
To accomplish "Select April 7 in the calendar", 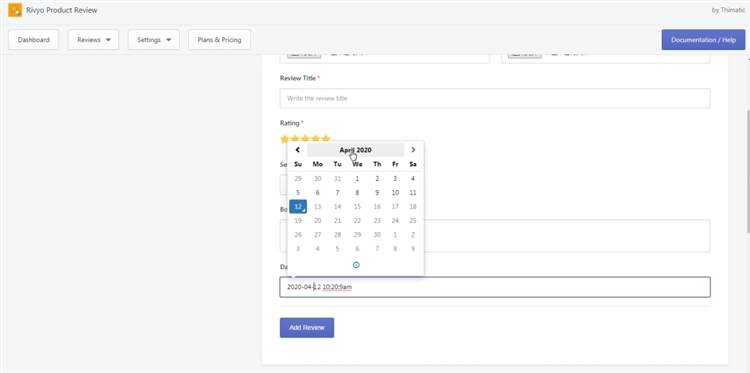I will (x=337, y=193).
